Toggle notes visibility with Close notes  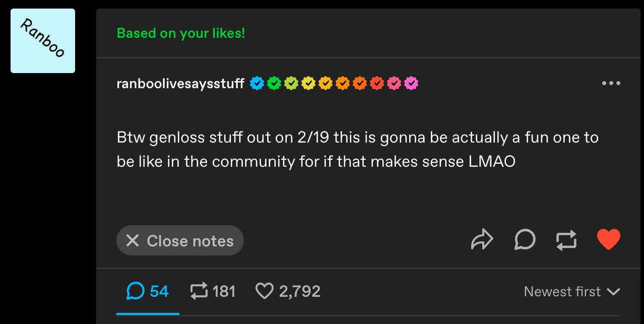pyautogui.click(x=180, y=240)
